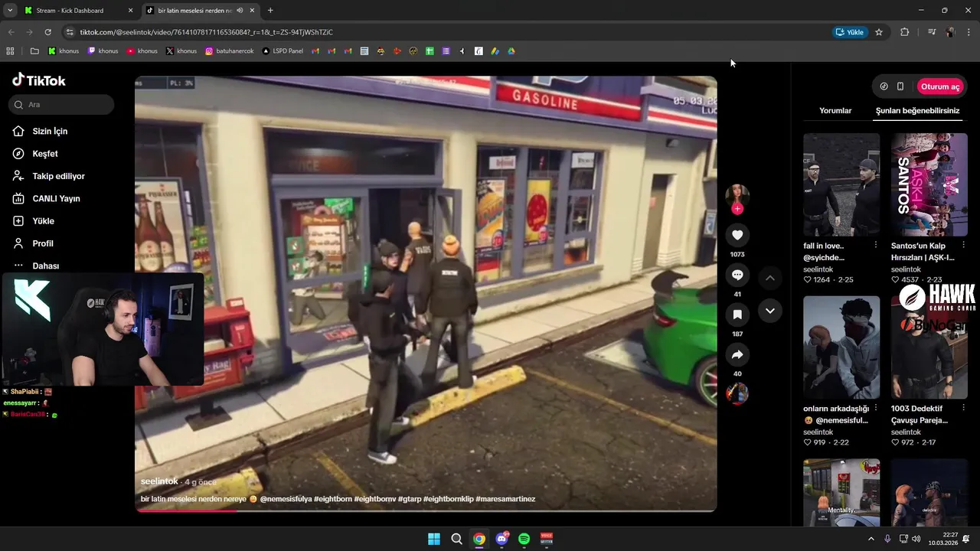Open the Twitch khonus bookmark
The height and width of the screenshot is (551, 980).
pyautogui.click(x=103, y=51)
